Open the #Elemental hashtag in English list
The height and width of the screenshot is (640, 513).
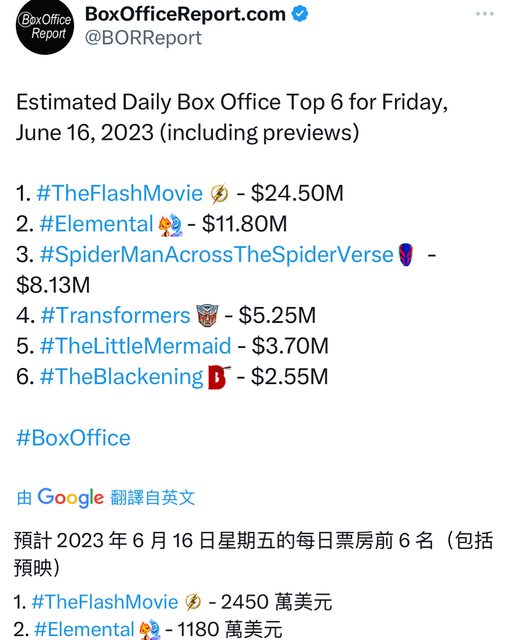[x=97, y=224]
